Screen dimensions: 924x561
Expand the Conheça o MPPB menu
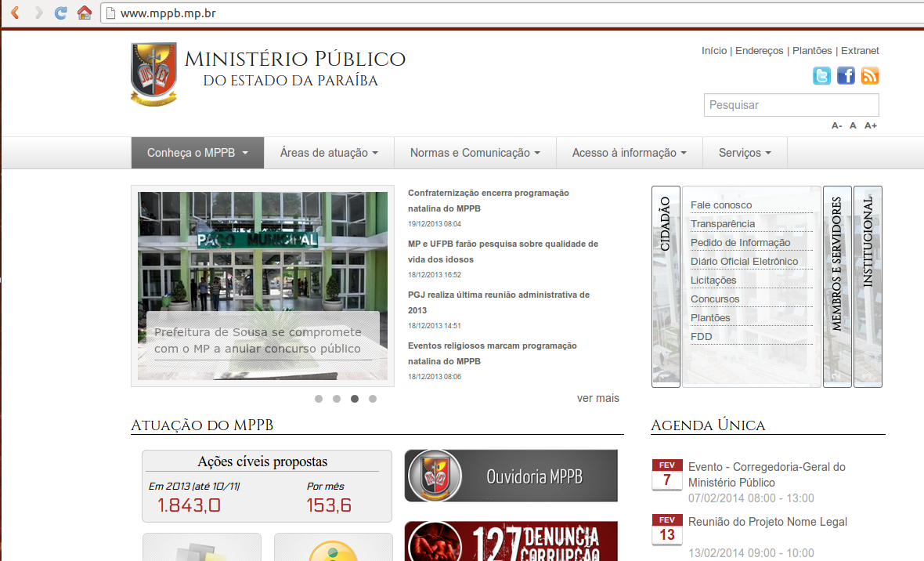[x=197, y=153]
